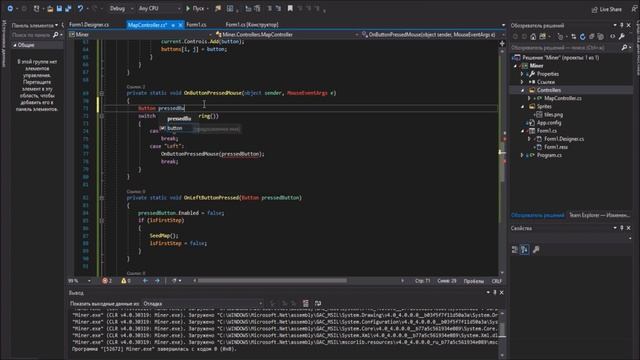Click the red error count indicator

pos(107,281)
